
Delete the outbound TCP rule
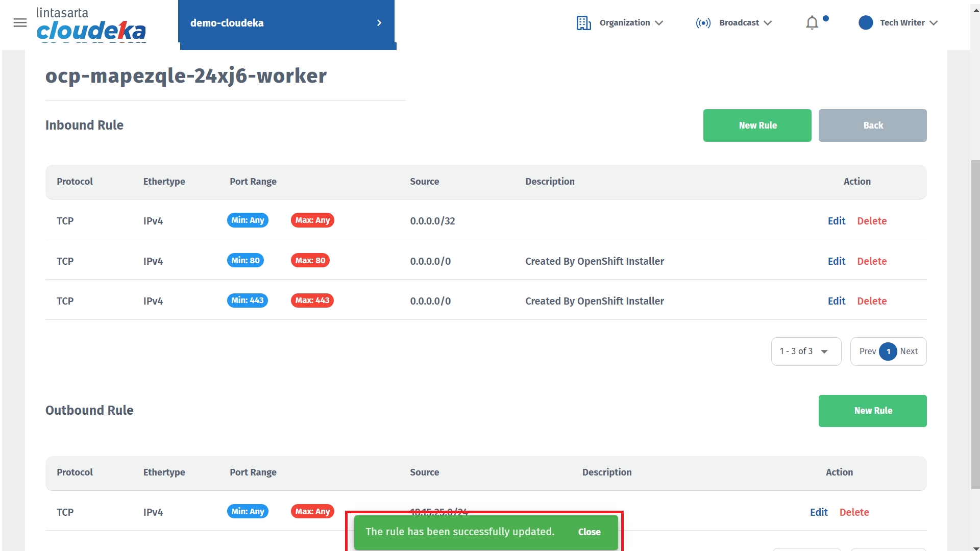tap(854, 512)
